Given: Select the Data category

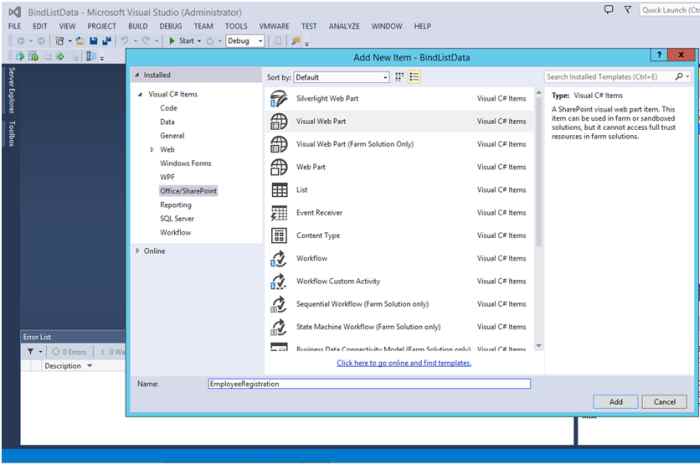Looking at the screenshot, I should point(167,122).
